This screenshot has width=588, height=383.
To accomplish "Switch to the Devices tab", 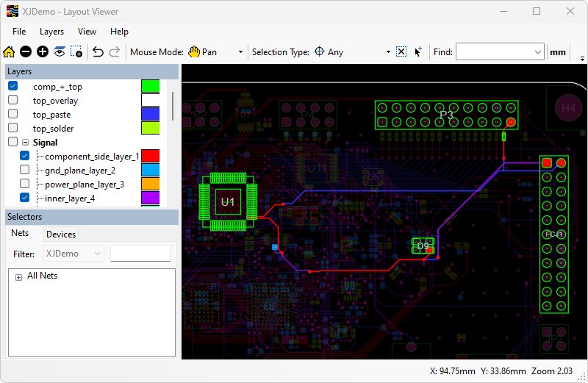I will point(61,235).
